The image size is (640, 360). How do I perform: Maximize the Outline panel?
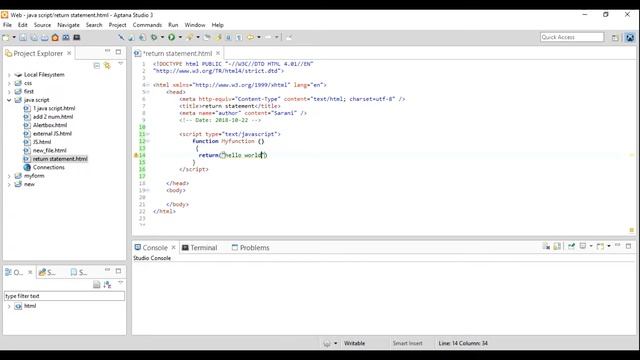pos(118,271)
